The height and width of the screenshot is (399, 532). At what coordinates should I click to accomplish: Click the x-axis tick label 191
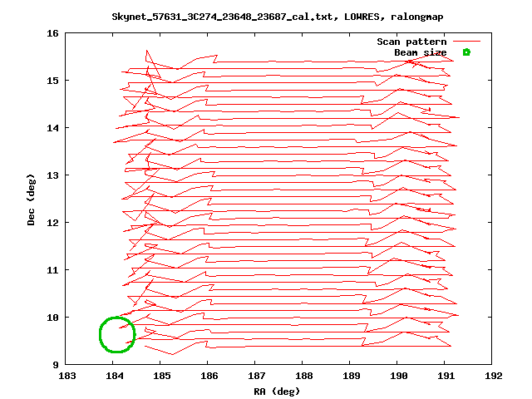tap(446, 376)
